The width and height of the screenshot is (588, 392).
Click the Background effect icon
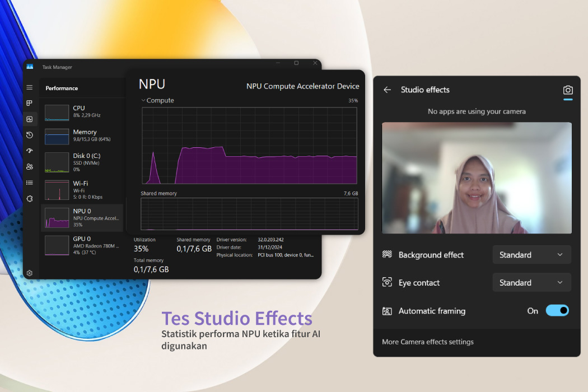[x=387, y=254]
